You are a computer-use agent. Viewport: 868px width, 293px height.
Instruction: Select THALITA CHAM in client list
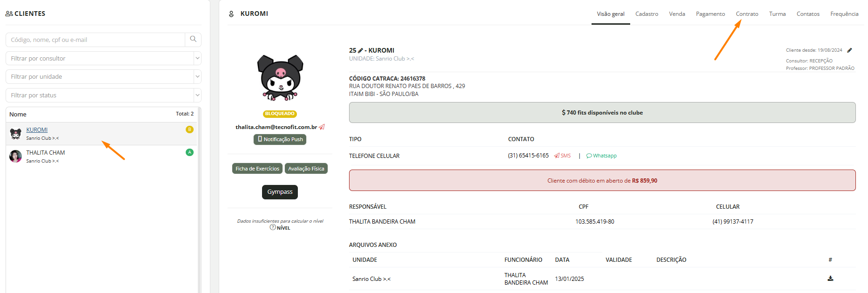pos(101,157)
